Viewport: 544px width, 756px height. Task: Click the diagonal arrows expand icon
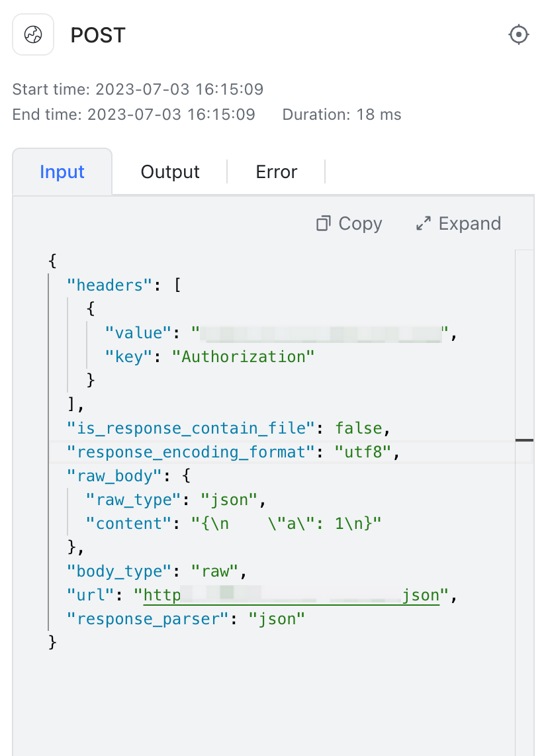(423, 224)
